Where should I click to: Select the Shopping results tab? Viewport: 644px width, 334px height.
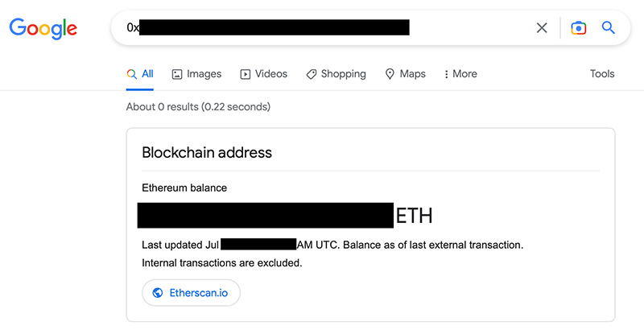coord(336,74)
